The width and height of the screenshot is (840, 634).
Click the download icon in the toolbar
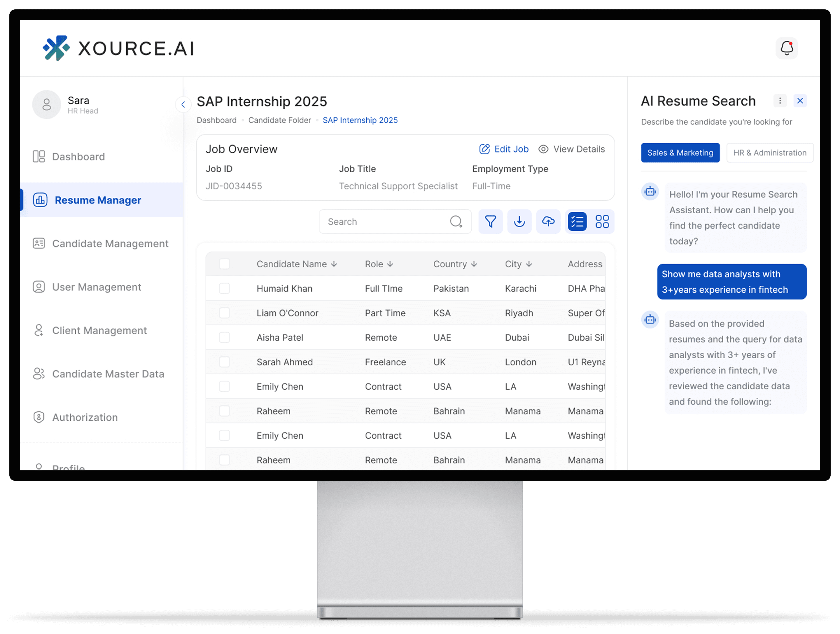point(519,221)
